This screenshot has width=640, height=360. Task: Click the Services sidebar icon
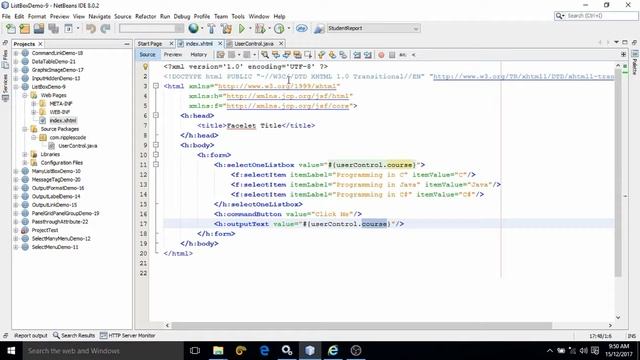5,87
